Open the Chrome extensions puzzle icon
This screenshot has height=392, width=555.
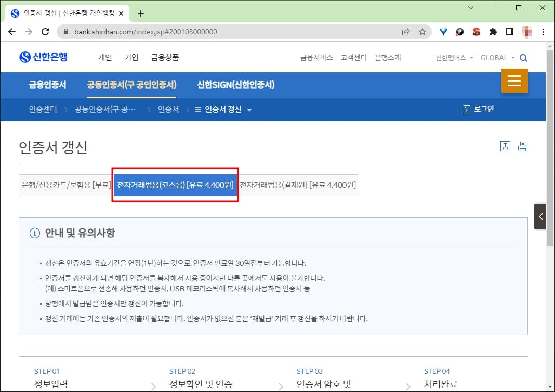[493, 32]
